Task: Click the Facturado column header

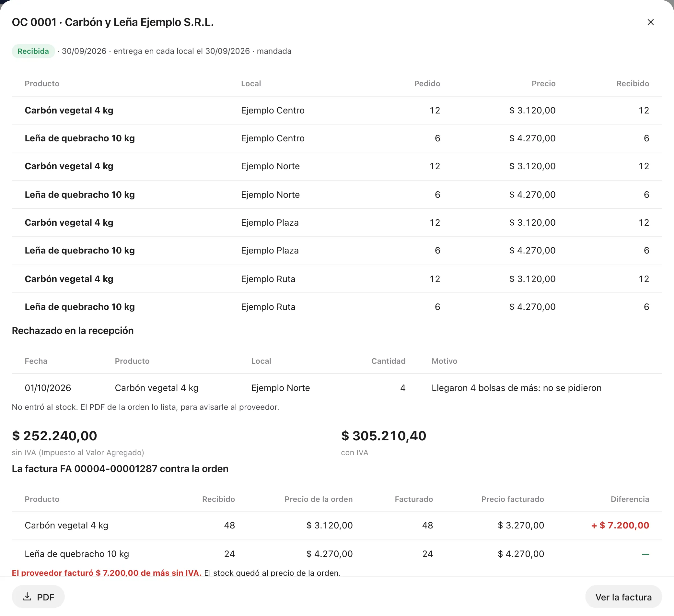Action: click(x=413, y=499)
